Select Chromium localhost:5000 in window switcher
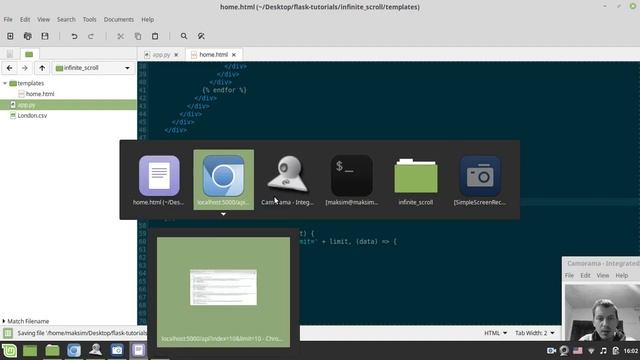Image resolution: width=640 pixels, height=360 pixels. point(223,180)
